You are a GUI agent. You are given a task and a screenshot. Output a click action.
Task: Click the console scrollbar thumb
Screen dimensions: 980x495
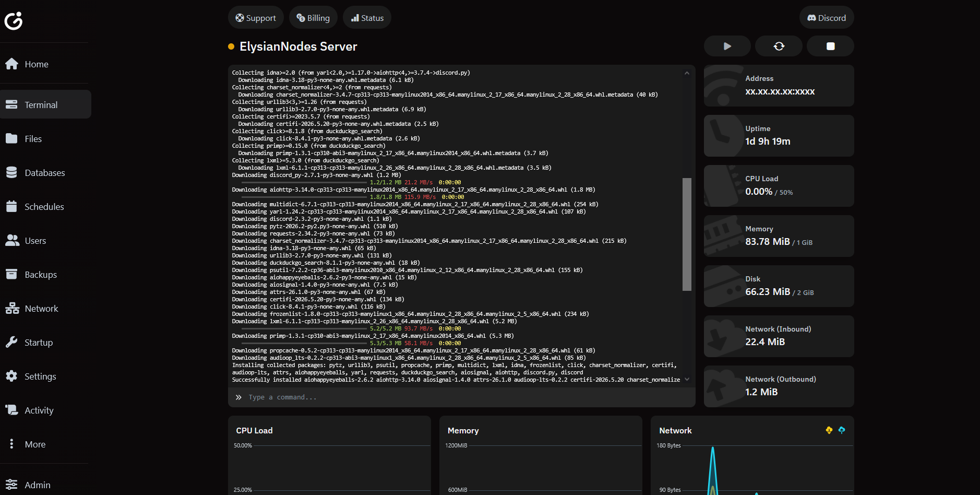(687, 234)
